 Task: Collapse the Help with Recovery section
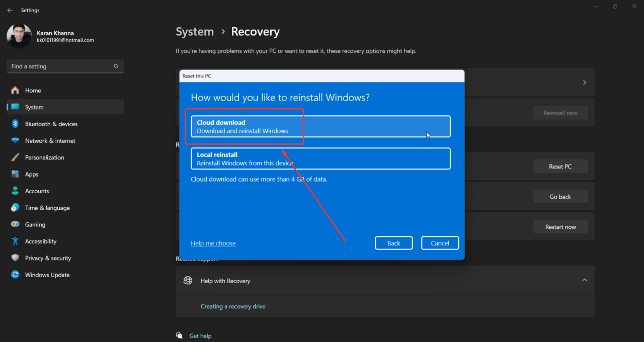point(584,280)
